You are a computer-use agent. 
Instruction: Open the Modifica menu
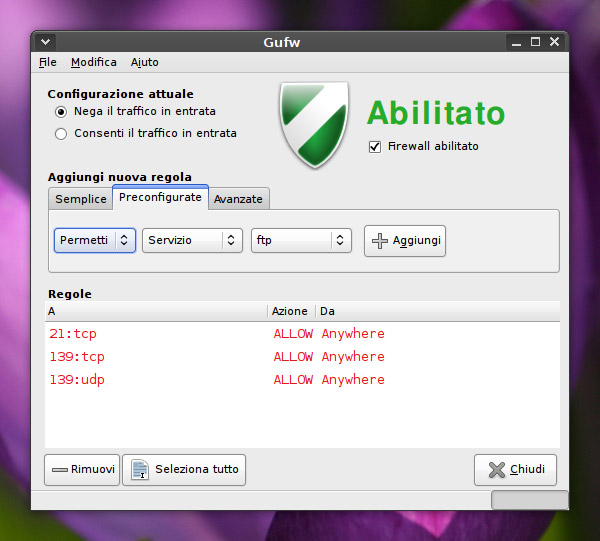click(94, 62)
